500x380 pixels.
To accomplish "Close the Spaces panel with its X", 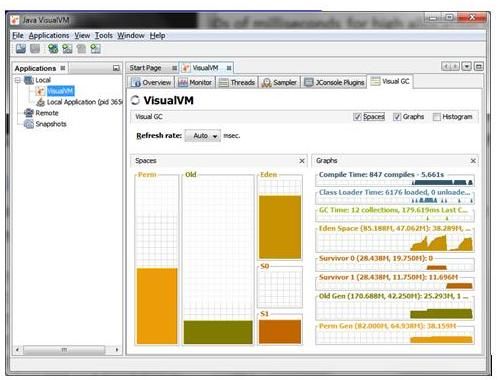I will pos(302,161).
